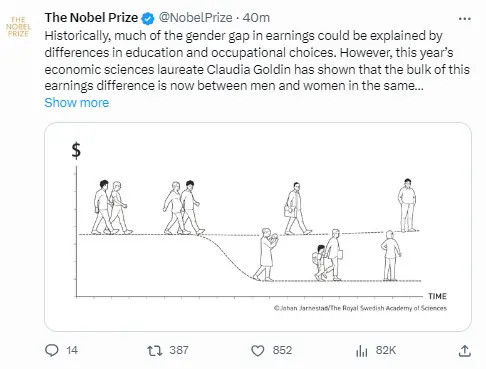The height and width of the screenshot is (369, 486).
Task: Like the tweet with heart icon
Action: pyautogui.click(x=257, y=351)
